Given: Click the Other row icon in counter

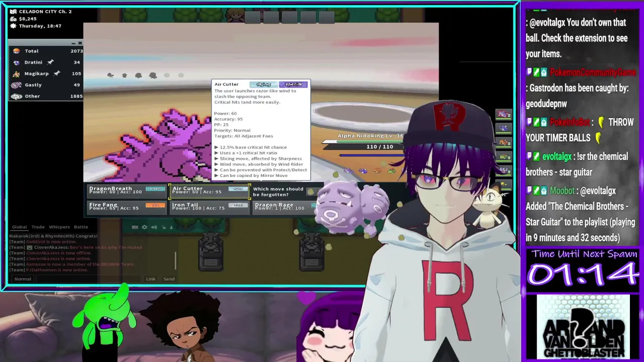Looking at the screenshot, I should [17, 96].
